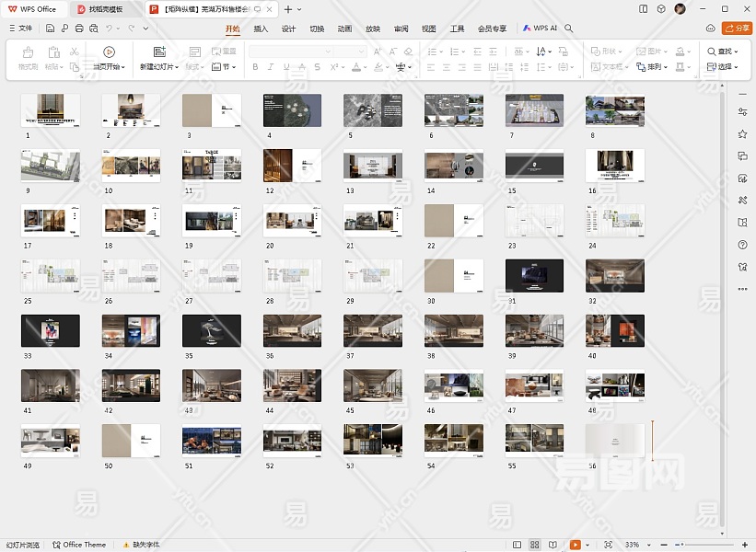Select slide 31 thumbnail
The image size is (756, 552).
pyautogui.click(x=534, y=276)
